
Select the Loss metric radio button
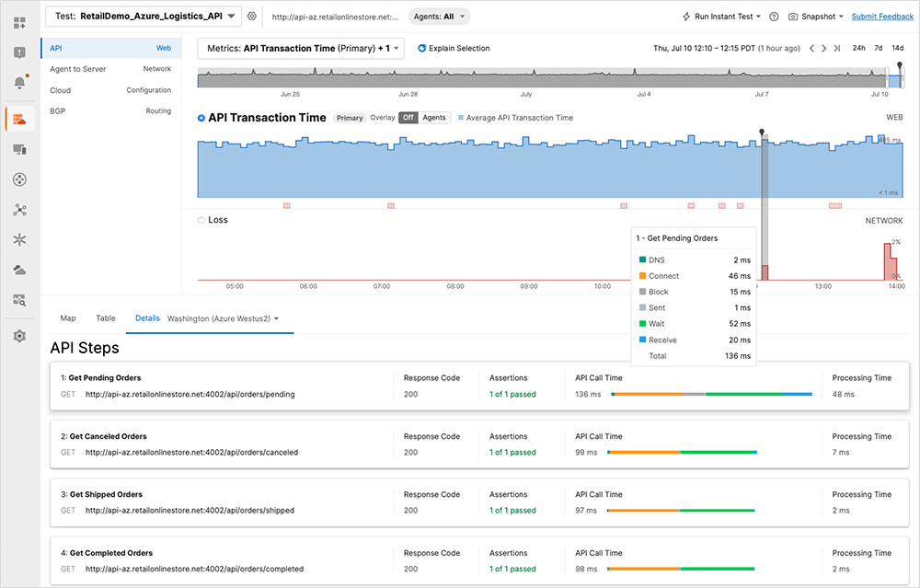click(x=201, y=220)
